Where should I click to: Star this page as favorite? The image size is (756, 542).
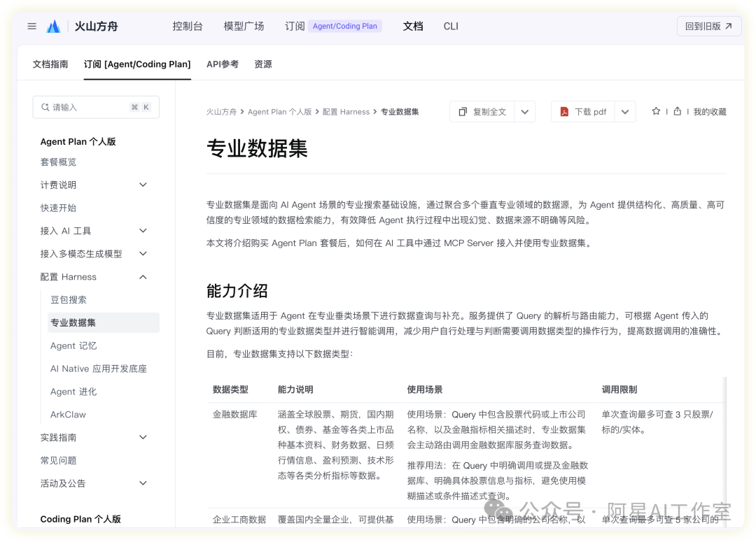[656, 111]
